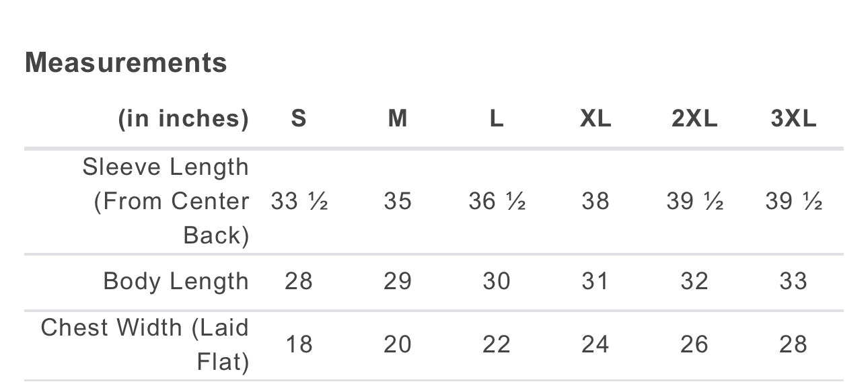Screen dimensions: 868x382
Task: Click chest width value 18
Action: [x=299, y=344]
